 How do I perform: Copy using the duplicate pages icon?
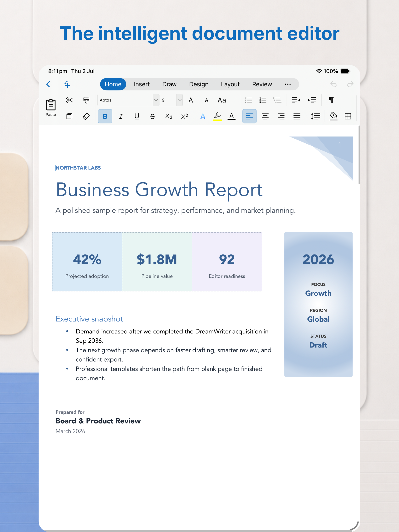70,116
